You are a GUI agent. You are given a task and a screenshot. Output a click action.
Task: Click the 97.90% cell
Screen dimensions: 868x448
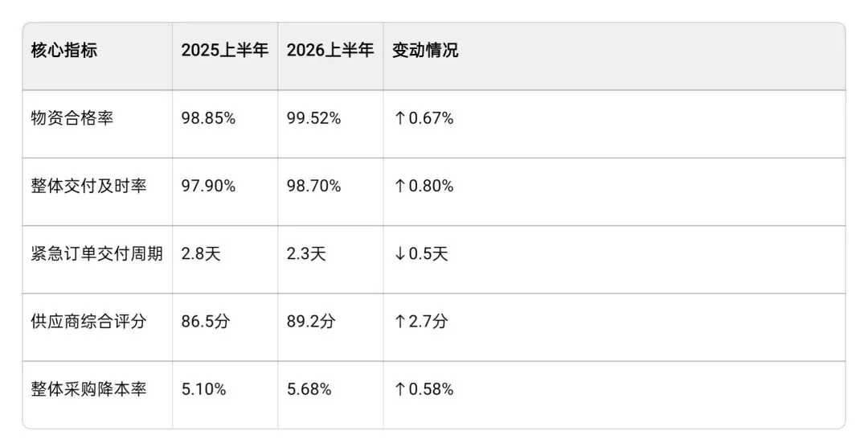(208, 186)
